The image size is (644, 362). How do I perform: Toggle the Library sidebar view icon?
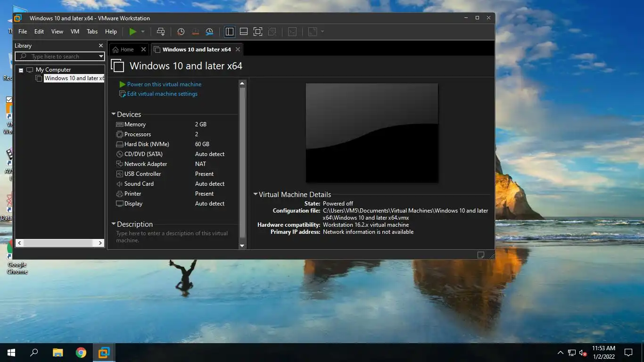pos(230,32)
